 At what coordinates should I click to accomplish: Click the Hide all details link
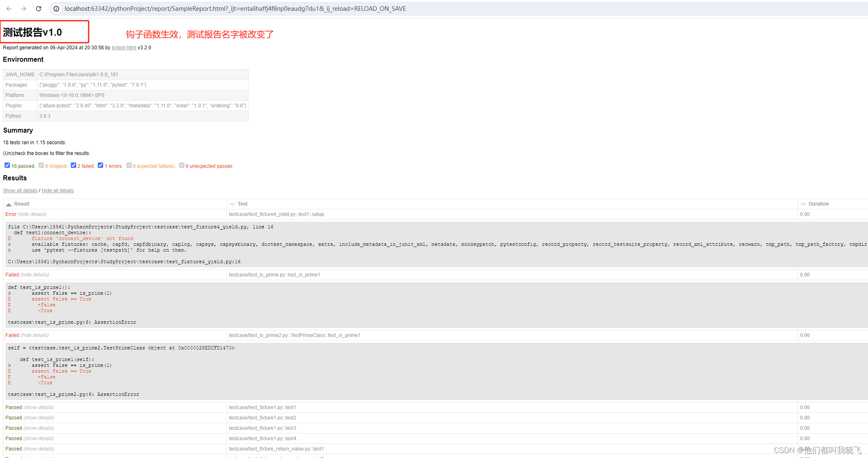point(58,191)
